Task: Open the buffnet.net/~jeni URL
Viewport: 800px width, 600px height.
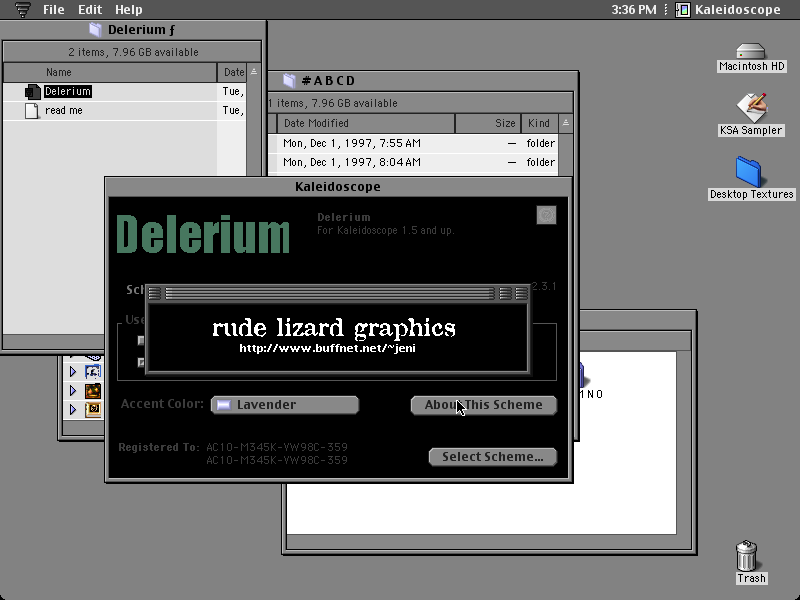Action: [x=328, y=348]
